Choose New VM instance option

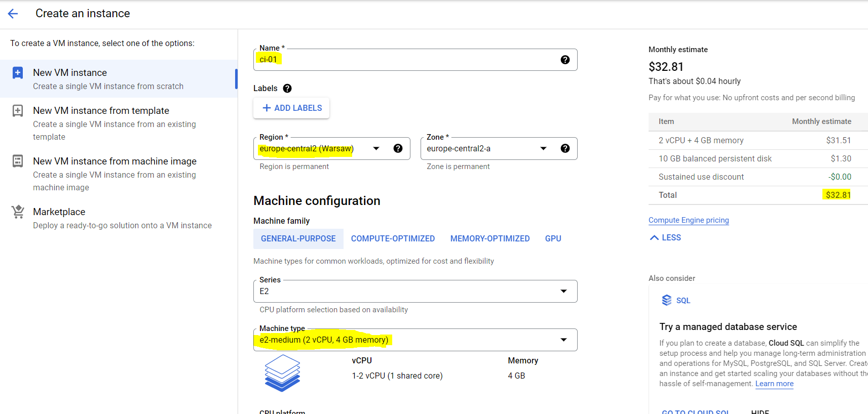click(x=119, y=79)
